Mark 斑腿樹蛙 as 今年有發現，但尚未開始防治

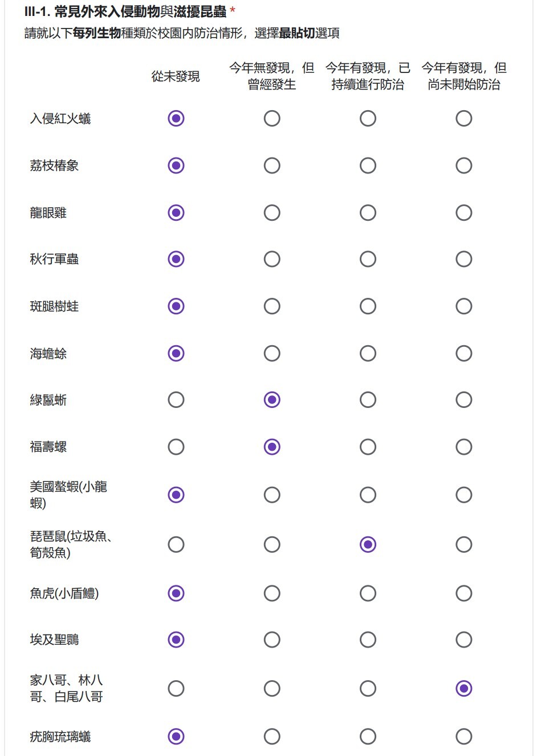(463, 306)
